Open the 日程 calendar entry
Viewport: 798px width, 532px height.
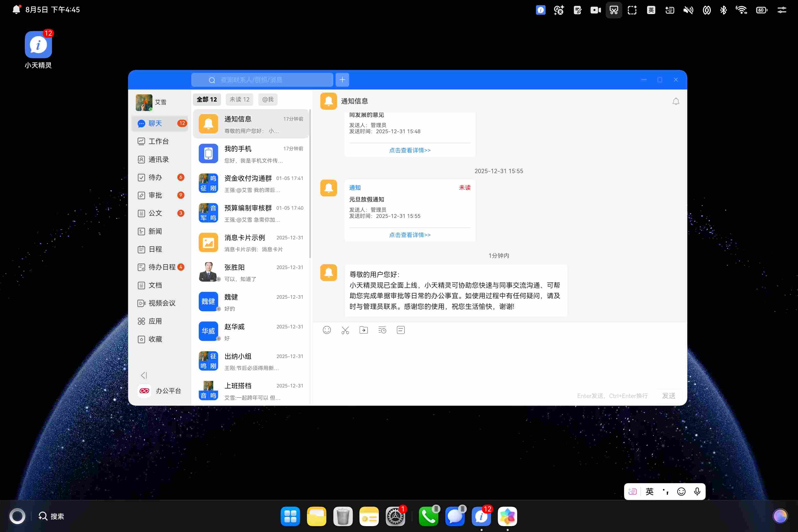point(159,249)
